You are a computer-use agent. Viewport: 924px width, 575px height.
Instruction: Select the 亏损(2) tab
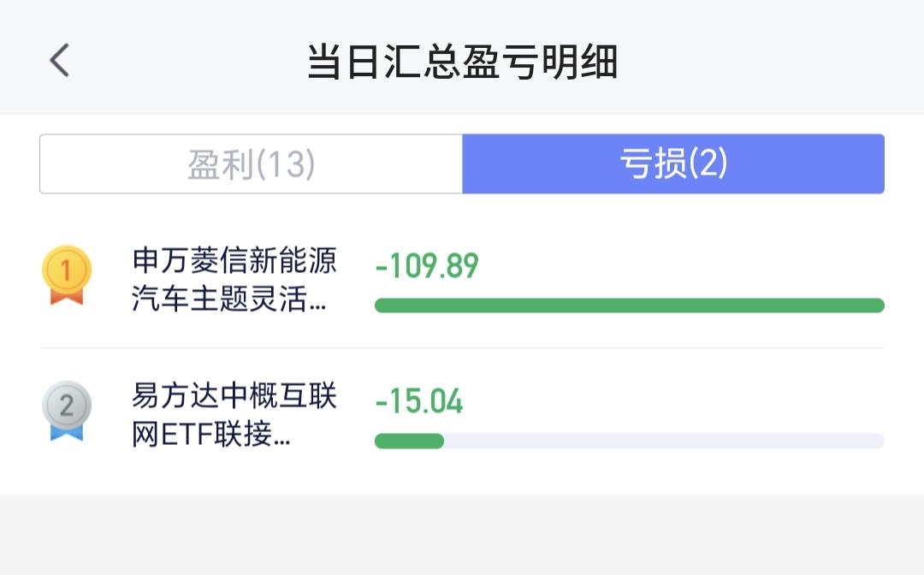673,163
